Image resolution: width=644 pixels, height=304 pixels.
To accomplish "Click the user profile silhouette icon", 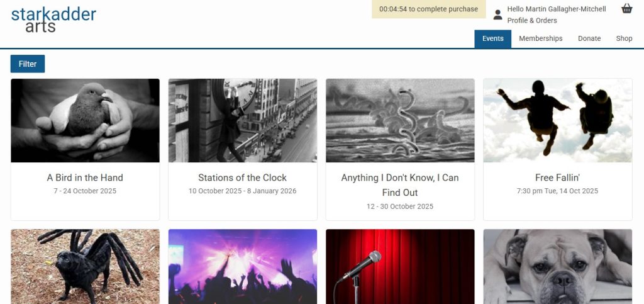I will pyautogui.click(x=498, y=14).
